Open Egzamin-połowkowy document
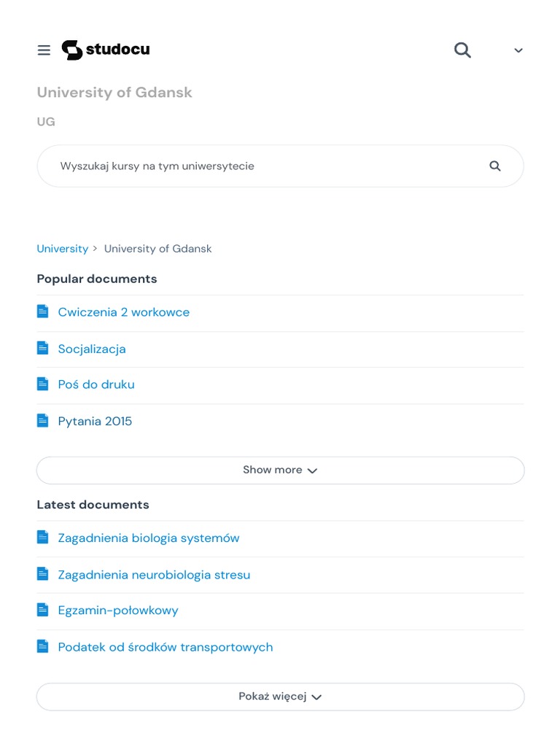Image resolution: width=560 pixels, height=747 pixels. coord(118,611)
